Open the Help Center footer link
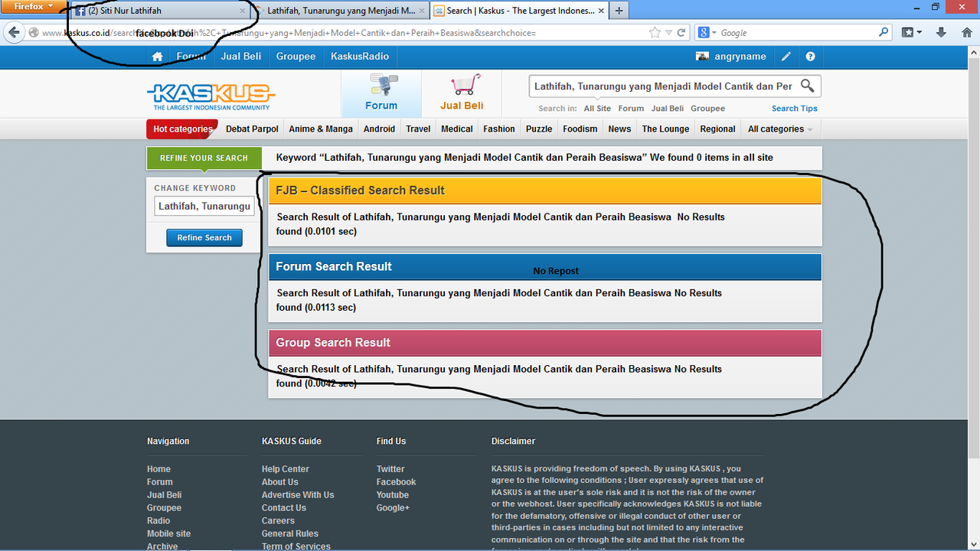 click(x=286, y=469)
